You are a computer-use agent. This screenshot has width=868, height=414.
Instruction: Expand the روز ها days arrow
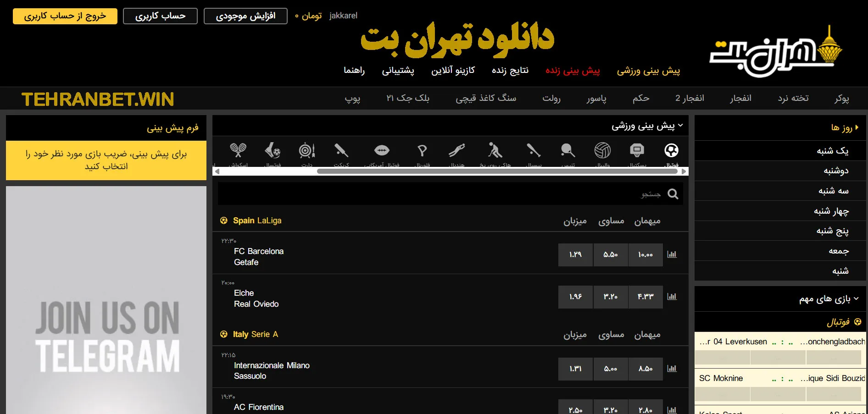tap(857, 127)
